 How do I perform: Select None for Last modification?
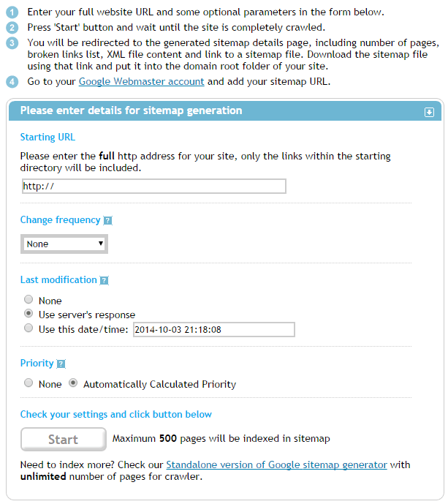pyautogui.click(x=29, y=300)
